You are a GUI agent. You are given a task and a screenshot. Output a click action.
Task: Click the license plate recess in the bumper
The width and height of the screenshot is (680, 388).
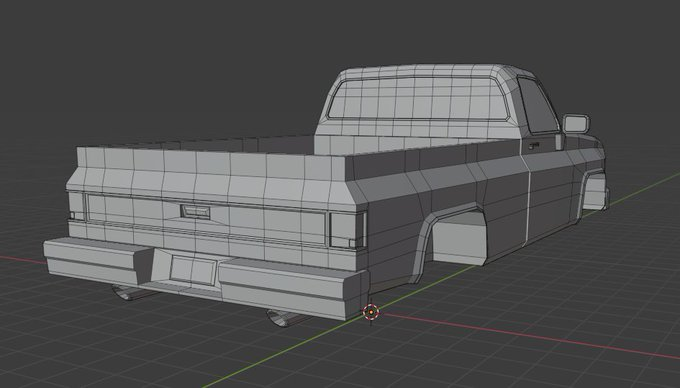pyautogui.click(x=193, y=270)
